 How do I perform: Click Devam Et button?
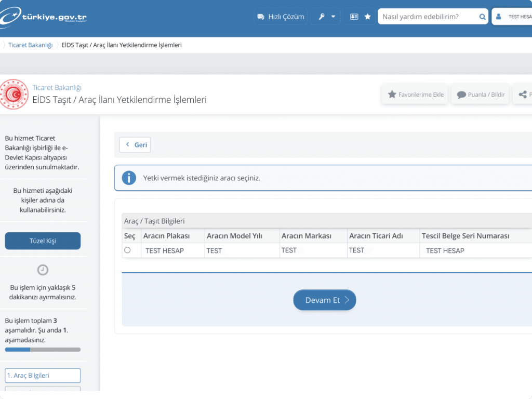point(325,300)
